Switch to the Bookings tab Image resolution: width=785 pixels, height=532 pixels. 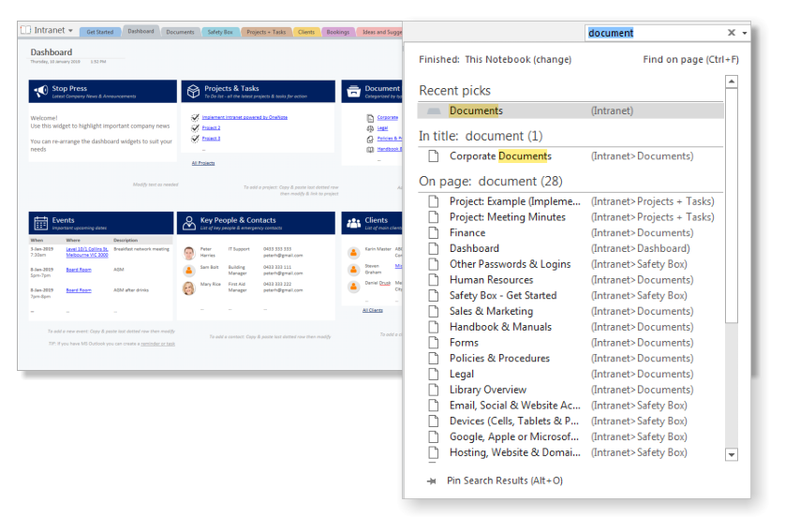click(338, 32)
